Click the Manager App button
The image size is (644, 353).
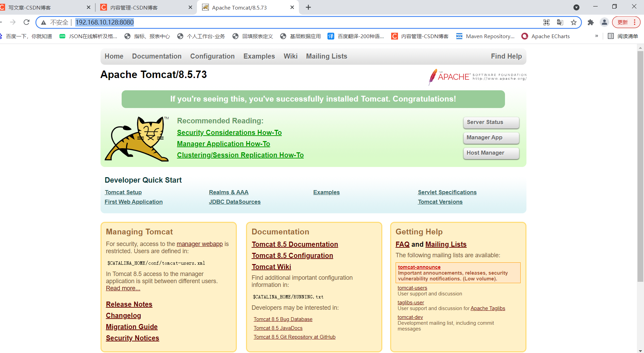tap(491, 138)
